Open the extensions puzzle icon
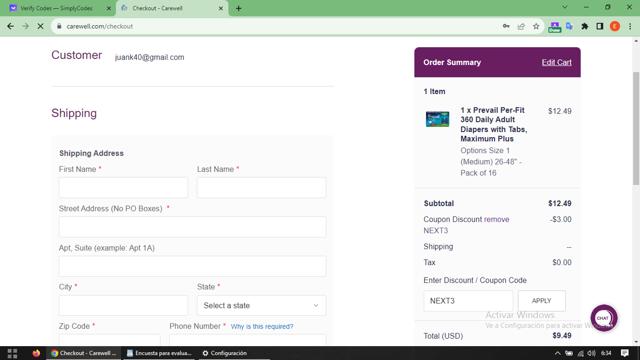The width and height of the screenshot is (640, 360). point(584,26)
